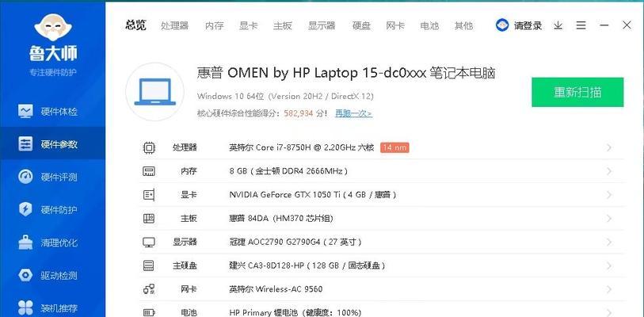This screenshot has height=317, width=644.
Task: Expand the 主硬盘 row chevron
Action: pos(608,265)
